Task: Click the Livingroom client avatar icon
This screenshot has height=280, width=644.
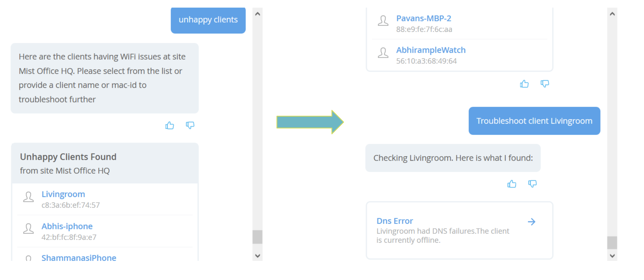Action: 28,197
